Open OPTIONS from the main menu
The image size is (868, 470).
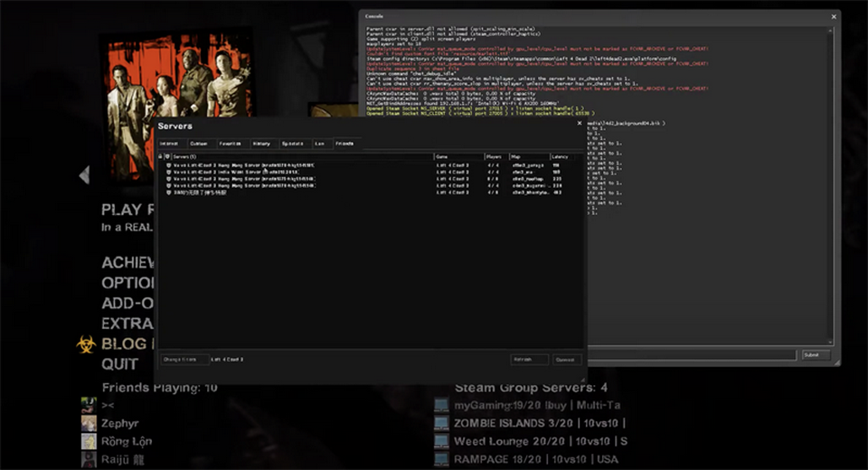pyautogui.click(x=127, y=283)
